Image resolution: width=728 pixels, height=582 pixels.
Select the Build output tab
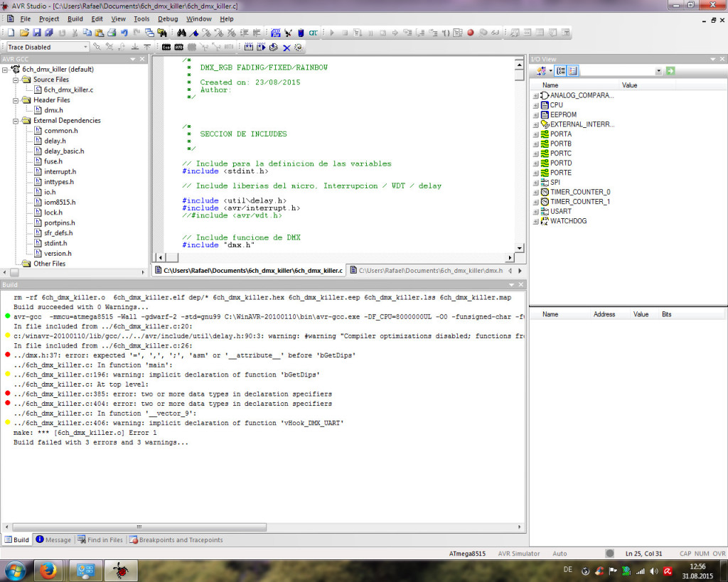(x=17, y=540)
